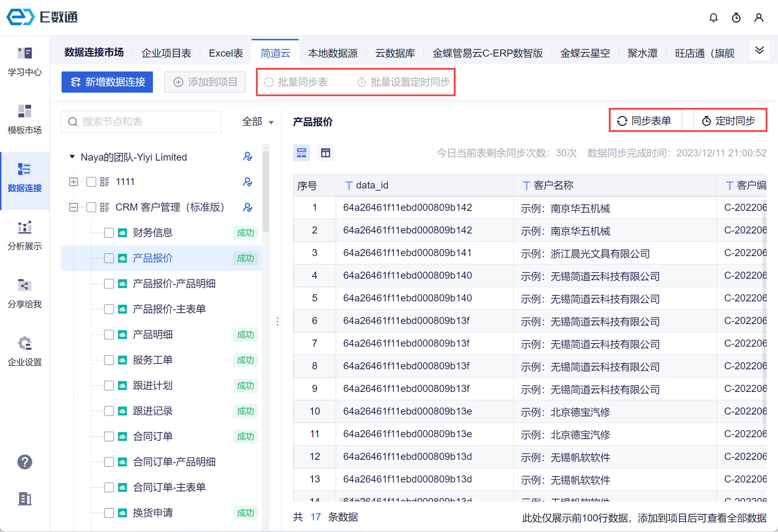Check the 财务信息 table checkbox
Screen dimensions: 778x532
pyautogui.click(x=109, y=233)
